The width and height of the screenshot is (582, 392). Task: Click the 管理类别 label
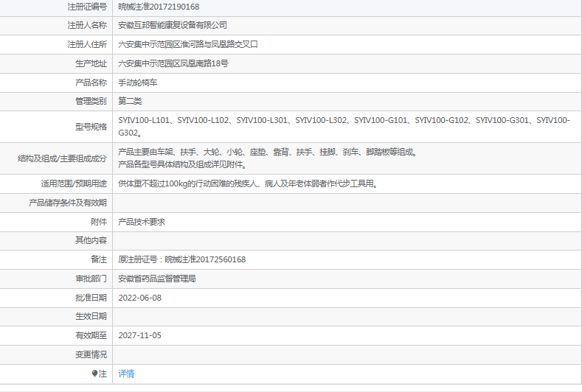coord(91,101)
